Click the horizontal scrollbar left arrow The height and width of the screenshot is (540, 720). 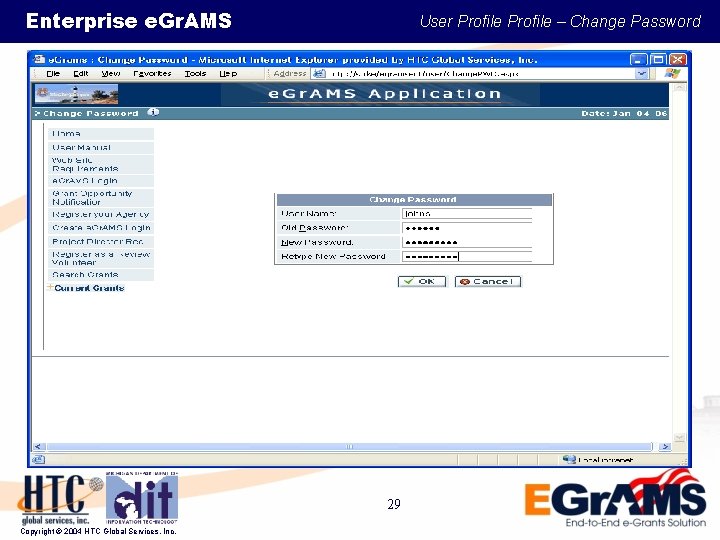[x=39, y=446]
